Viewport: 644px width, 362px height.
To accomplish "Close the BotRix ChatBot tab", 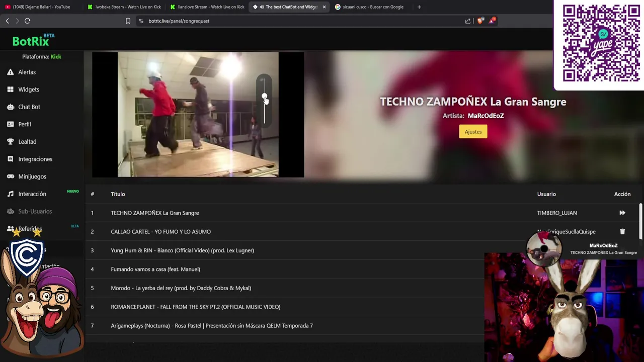I will tap(324, 7).
